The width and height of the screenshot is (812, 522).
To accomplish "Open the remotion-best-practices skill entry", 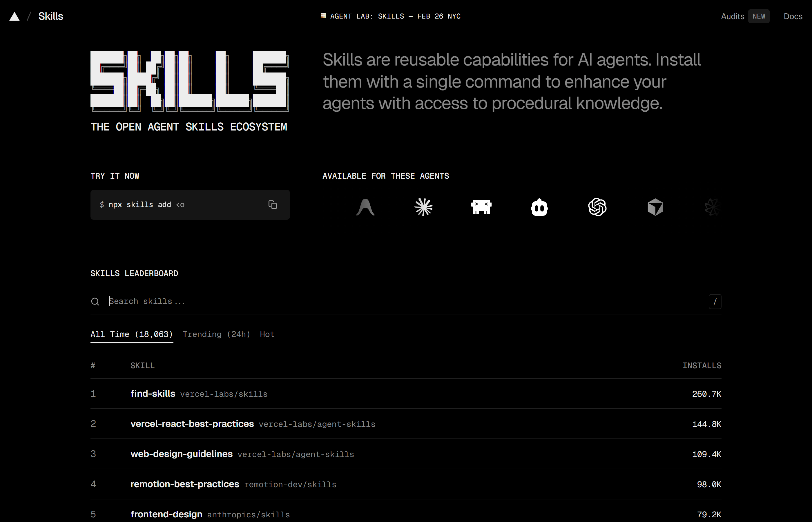I will point(185,484).
